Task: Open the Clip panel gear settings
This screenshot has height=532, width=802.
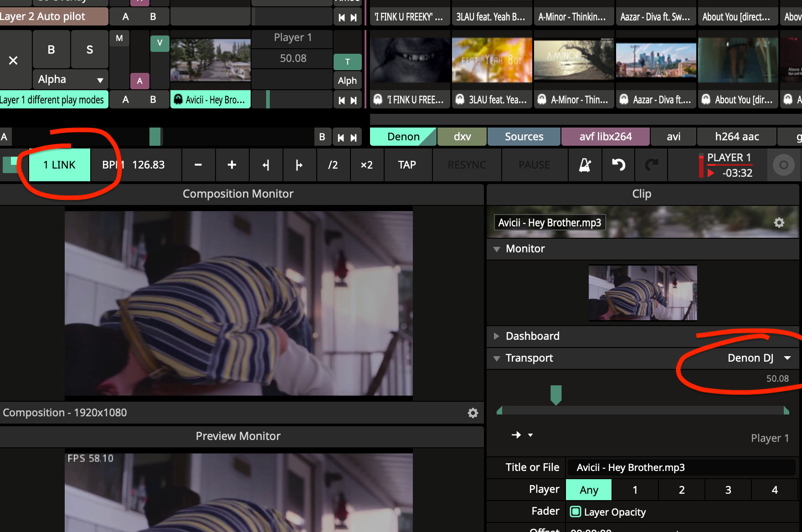Action: pos(779,223)
